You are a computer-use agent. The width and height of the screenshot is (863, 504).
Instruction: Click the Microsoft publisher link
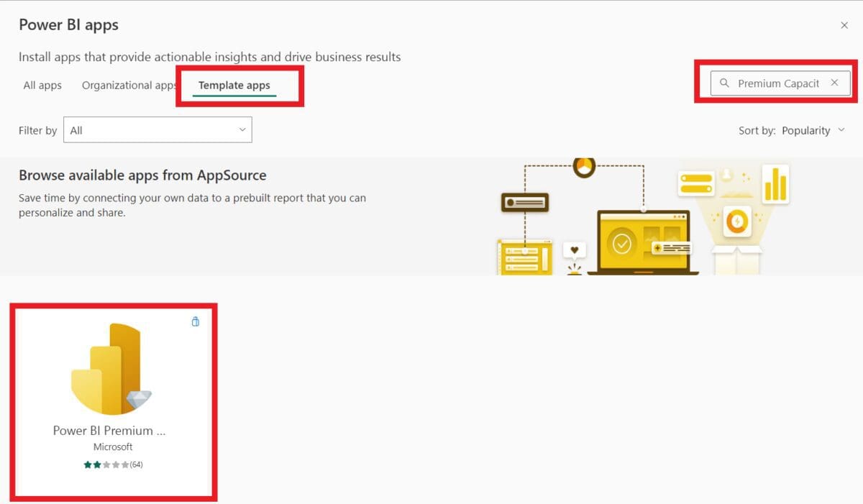click(x=113, y=446)
